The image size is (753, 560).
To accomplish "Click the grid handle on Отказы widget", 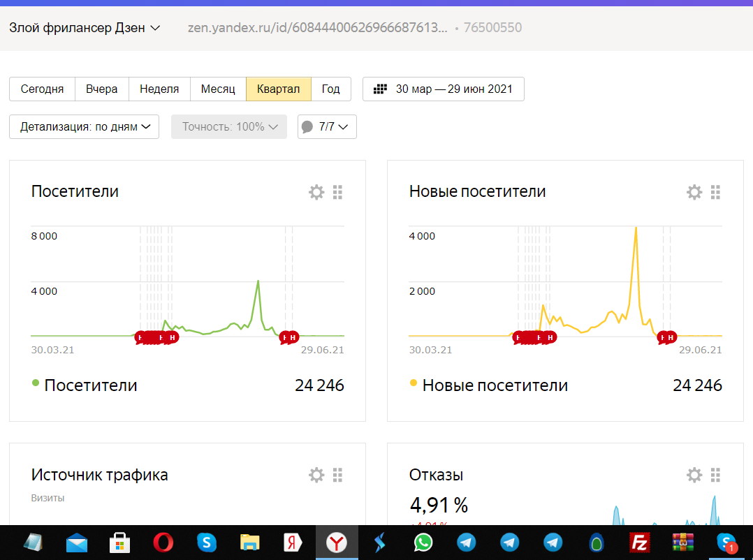I will [715, 475].
